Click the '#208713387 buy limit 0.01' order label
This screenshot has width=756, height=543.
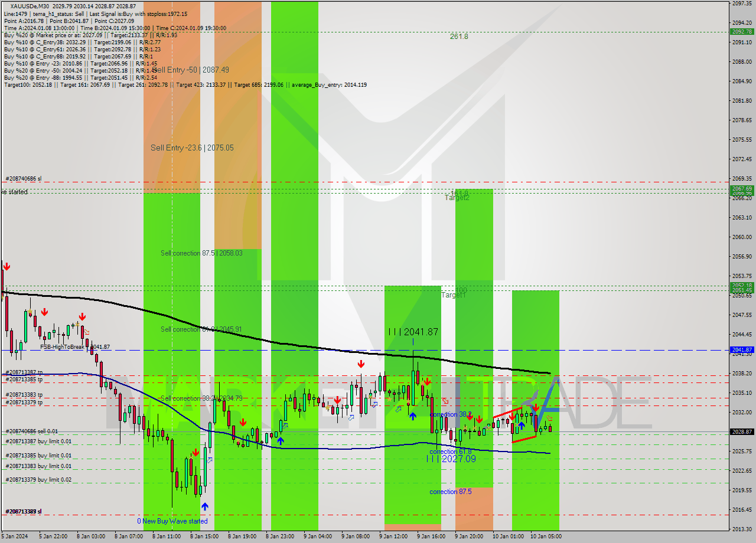coord(38,441)
